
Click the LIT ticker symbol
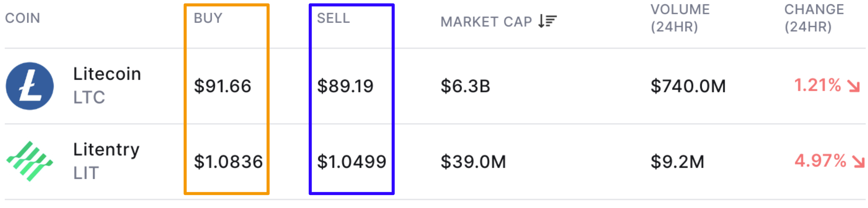click(x=86, y=173)
